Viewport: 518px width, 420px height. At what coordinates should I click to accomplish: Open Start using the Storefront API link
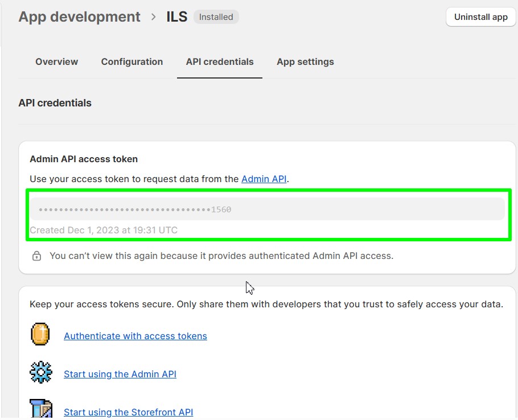click(x=128, y=412)
